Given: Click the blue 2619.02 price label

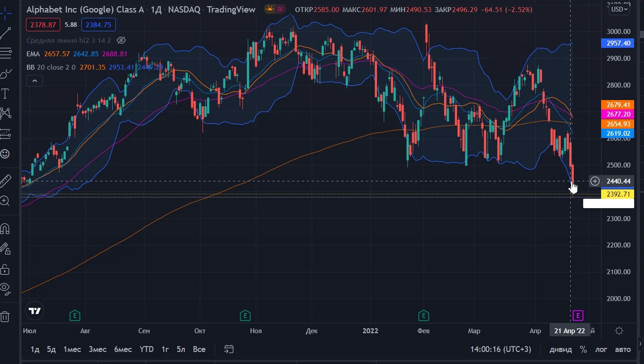Looking at the screenshot, I should (619, 134).
